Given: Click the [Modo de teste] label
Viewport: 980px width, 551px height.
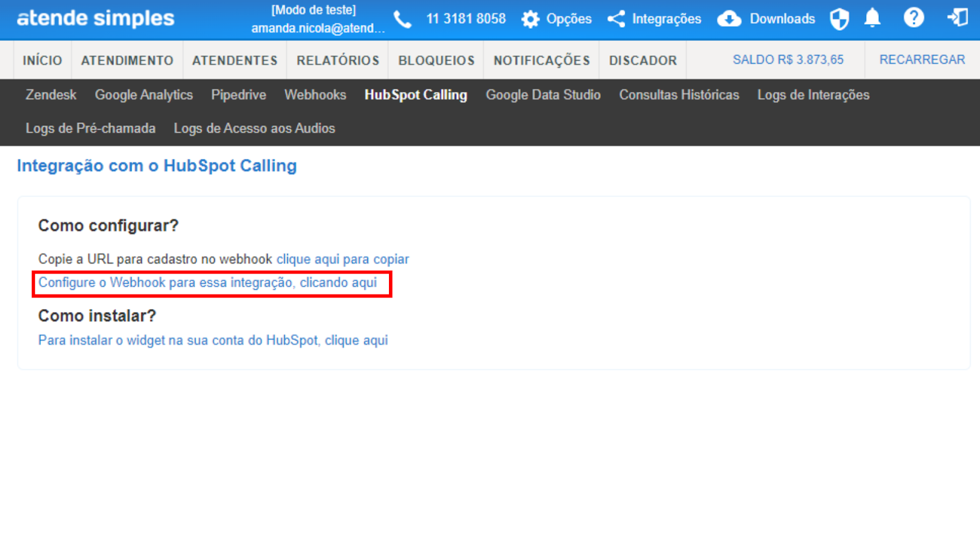Looking at the screenshot, I should click(x=314, y=10).
